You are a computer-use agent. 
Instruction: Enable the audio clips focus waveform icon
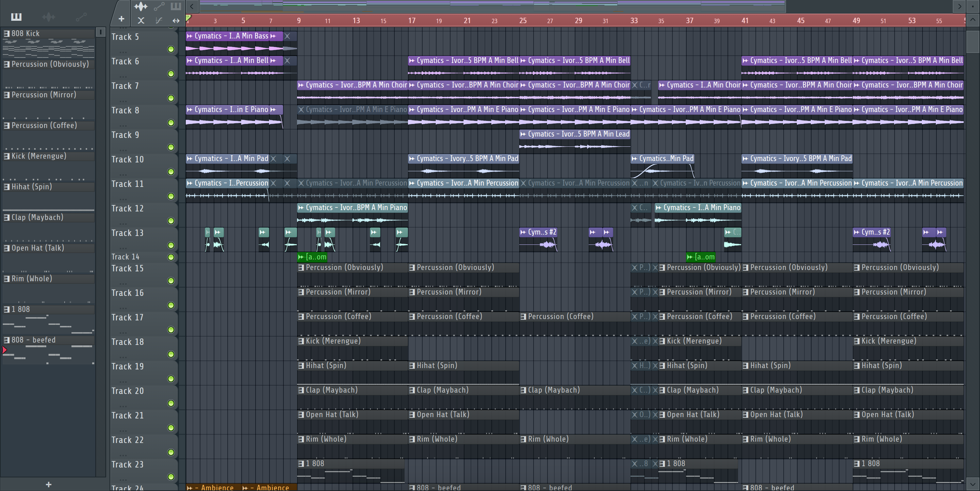[x=141, y=6]
